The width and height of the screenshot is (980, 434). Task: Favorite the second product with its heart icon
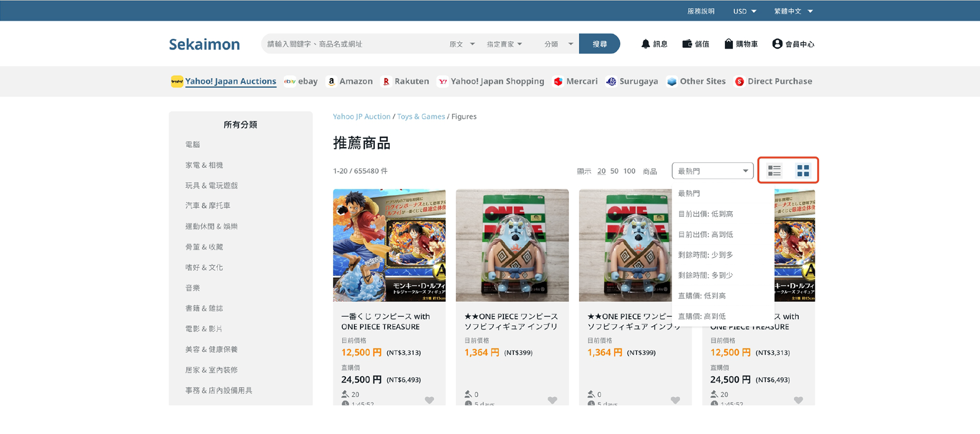552,400
